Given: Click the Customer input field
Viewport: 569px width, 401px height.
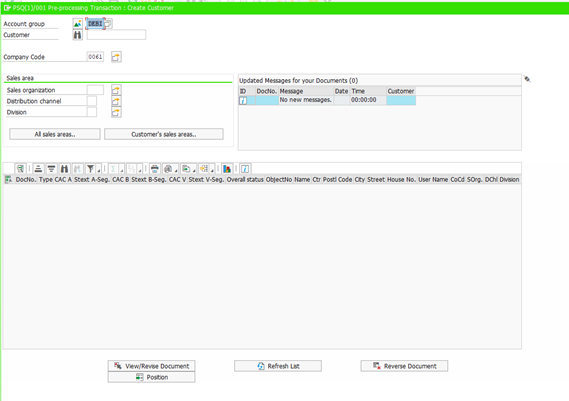Looking at the screenshot, I should [x=116, y=35].
